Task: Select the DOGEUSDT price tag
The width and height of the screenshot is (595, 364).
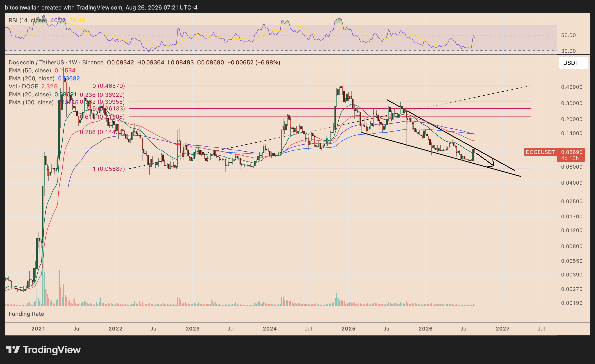Action: click(x=540, y=152)
